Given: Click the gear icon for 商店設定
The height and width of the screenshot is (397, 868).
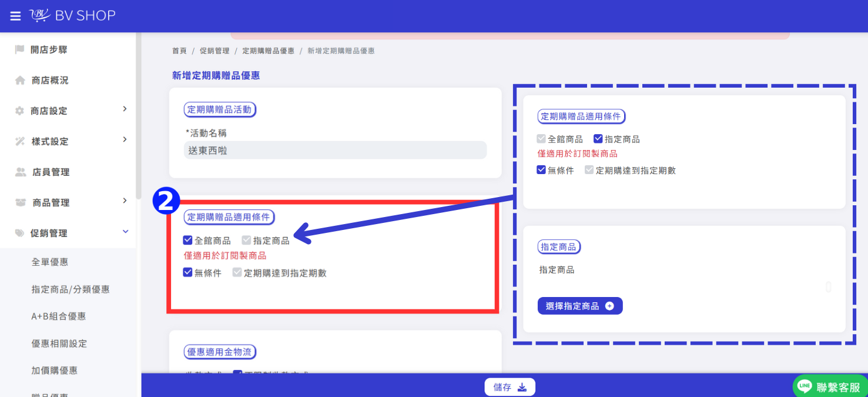Looking at the screenshot, I should point(20,111).
